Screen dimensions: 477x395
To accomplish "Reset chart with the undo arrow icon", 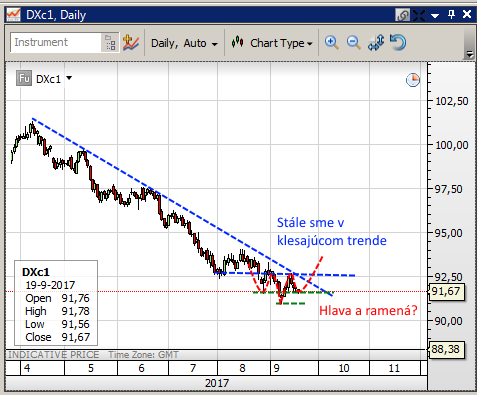I will pyautogui.click(x=398, y=42).
